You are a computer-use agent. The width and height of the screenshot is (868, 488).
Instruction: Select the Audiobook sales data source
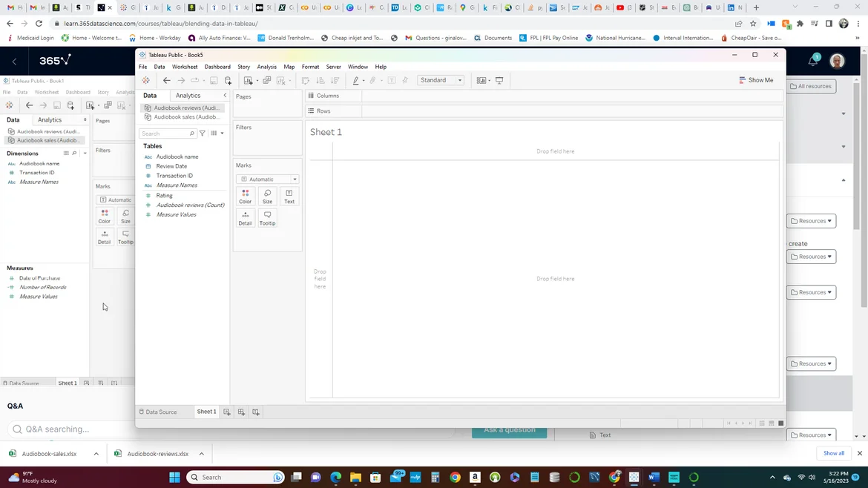[x=185, y=117]
